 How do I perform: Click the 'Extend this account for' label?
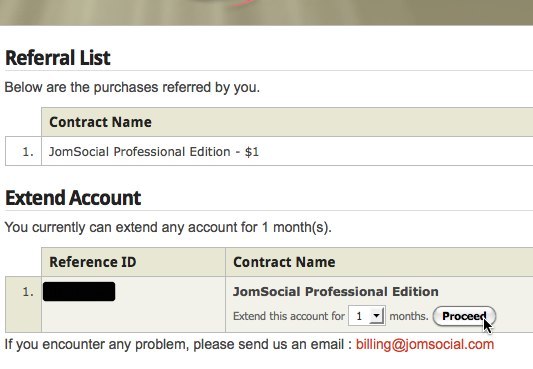coord(289,316)
